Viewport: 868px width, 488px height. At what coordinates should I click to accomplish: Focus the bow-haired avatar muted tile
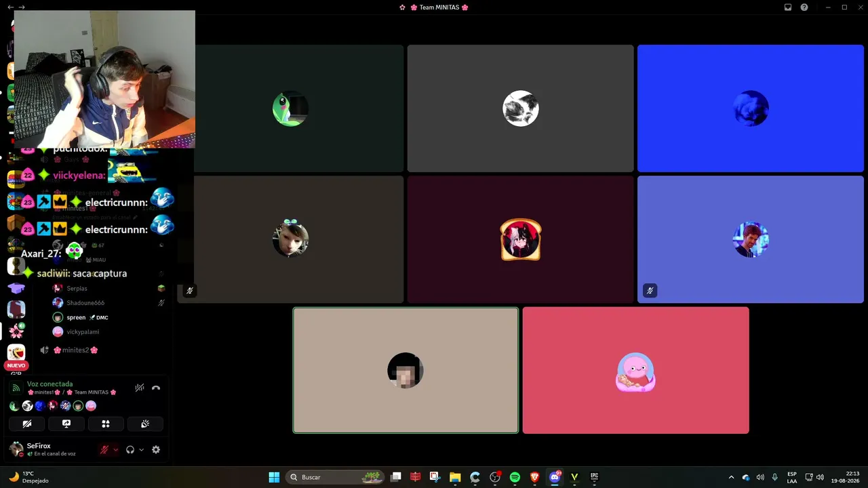pos(290,239)
